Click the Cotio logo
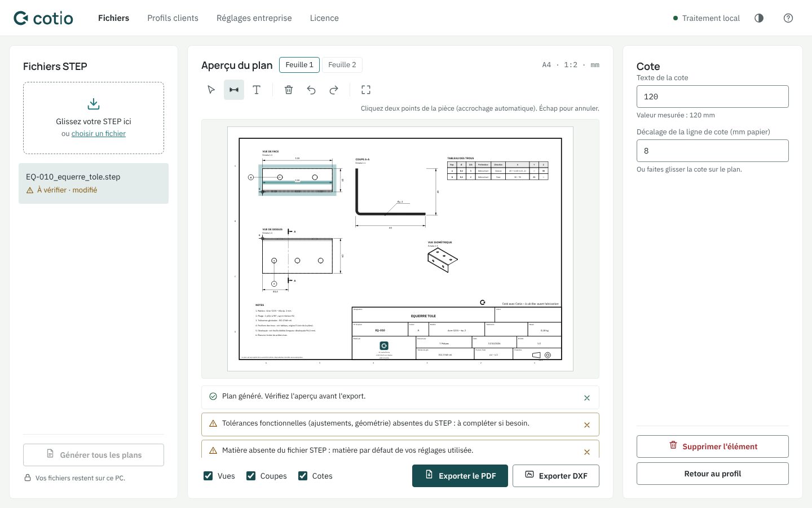Viewport: 812px width, 508px height. coord(43,18)
